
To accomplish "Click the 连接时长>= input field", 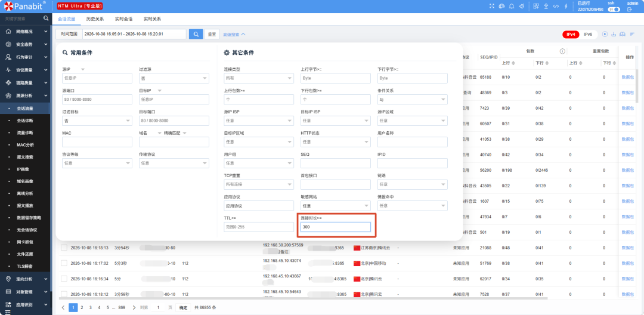I will 336,227.
